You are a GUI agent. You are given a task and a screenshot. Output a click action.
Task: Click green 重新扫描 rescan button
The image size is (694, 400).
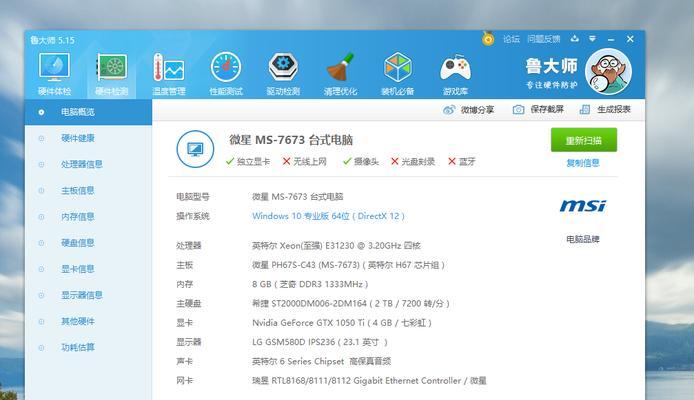(584, 140)
